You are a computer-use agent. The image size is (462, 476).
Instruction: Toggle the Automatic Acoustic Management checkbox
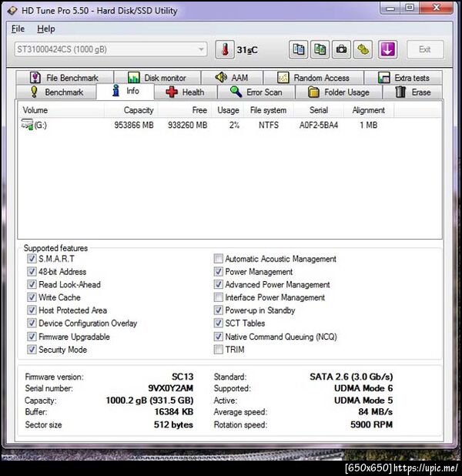pos(218,259)
